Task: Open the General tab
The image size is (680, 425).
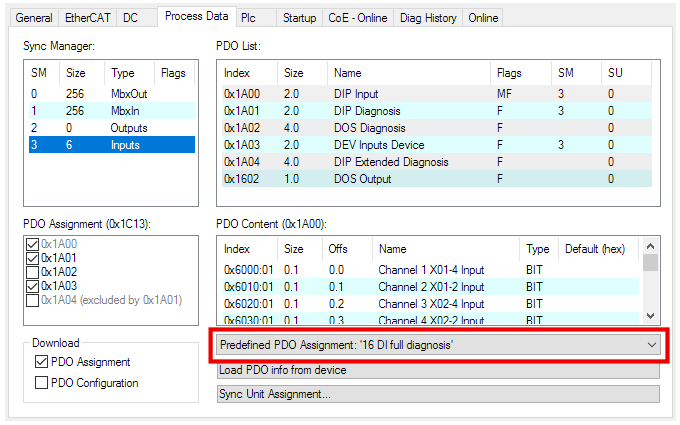Action: (34, 18)
